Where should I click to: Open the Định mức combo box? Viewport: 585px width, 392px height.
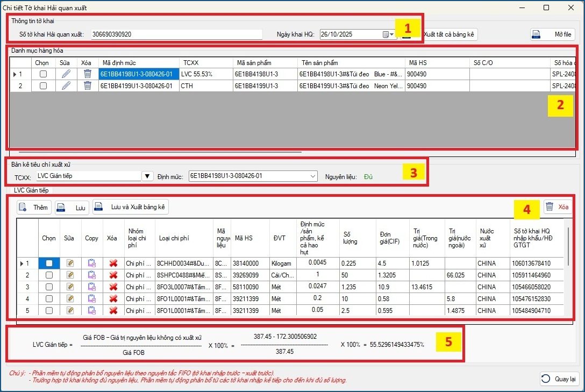click(313, 176)
